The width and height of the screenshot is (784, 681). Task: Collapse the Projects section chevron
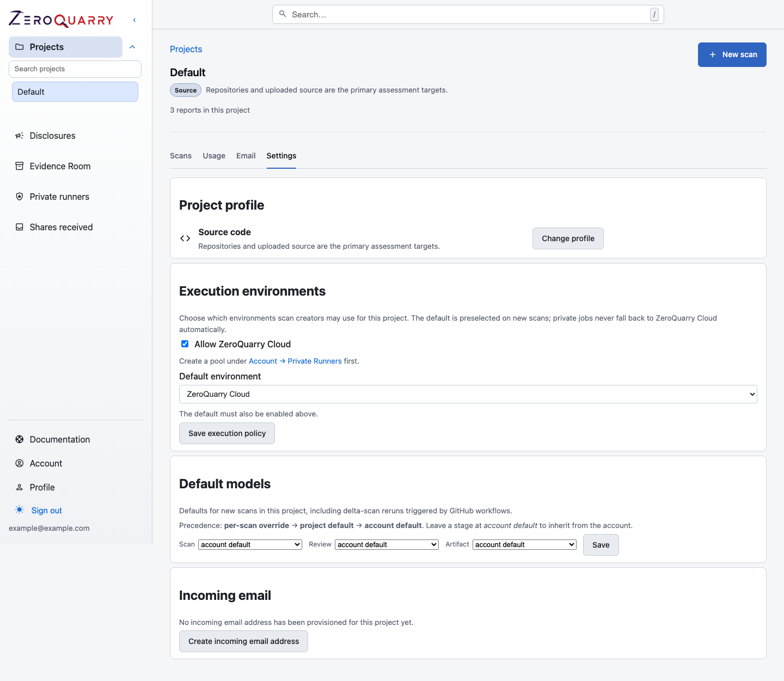click(132, 47)
